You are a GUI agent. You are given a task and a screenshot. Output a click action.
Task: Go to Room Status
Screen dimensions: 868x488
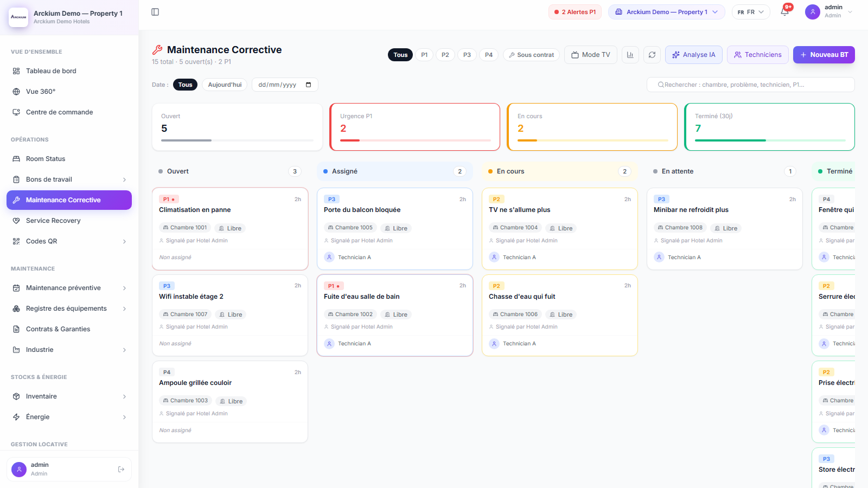[69, 159]
